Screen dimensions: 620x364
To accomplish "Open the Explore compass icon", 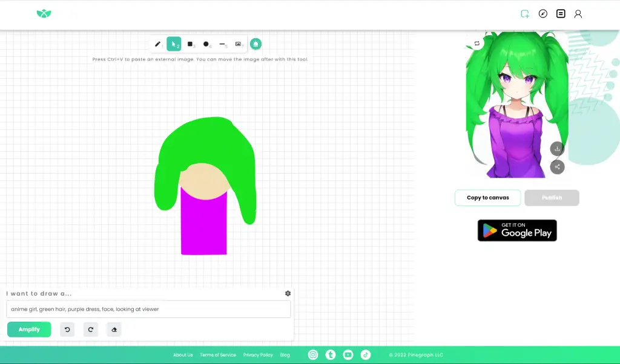I will click(542, 13).
